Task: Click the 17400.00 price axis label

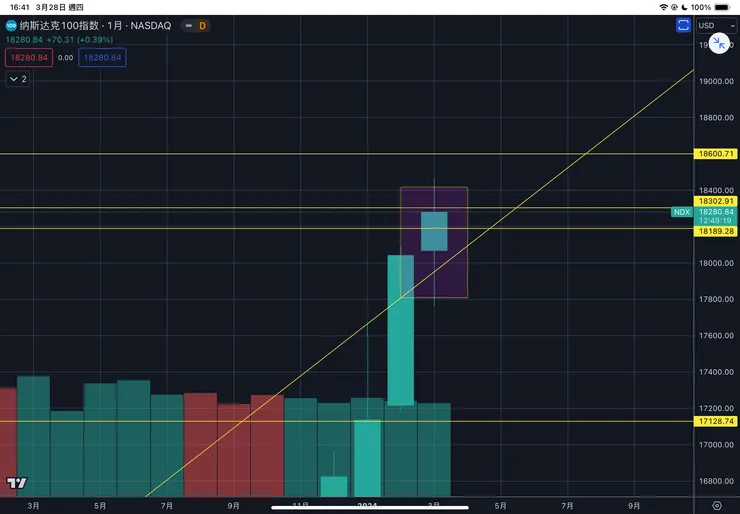Action: pyautogui.click(x=716, y=372)
